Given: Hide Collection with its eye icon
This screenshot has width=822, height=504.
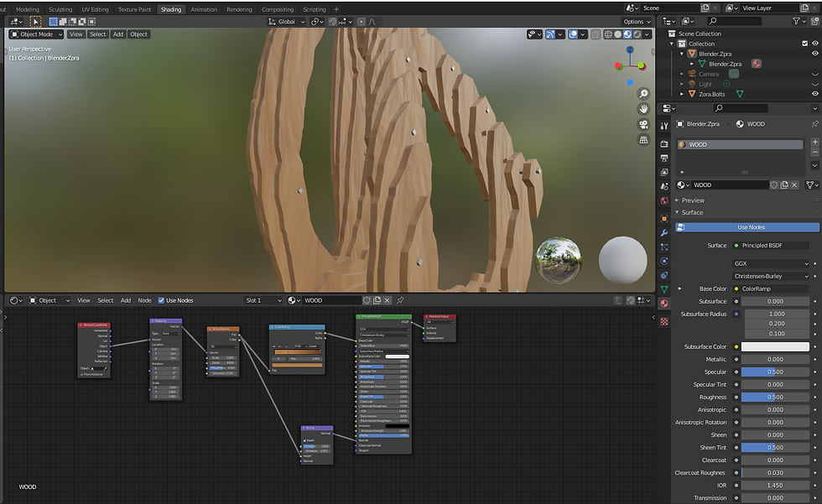Looking at the screenshot, I should tap(815, 44).
